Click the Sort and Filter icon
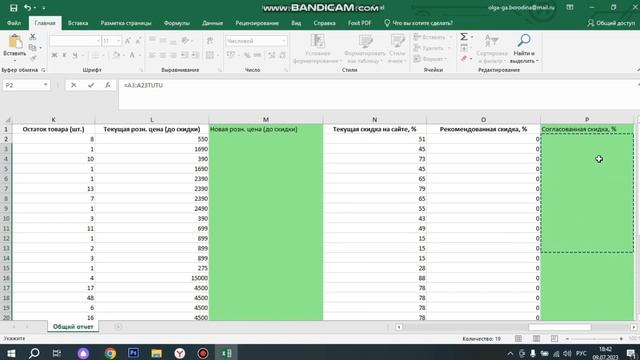Screen dimensions: 640x360 491,41
